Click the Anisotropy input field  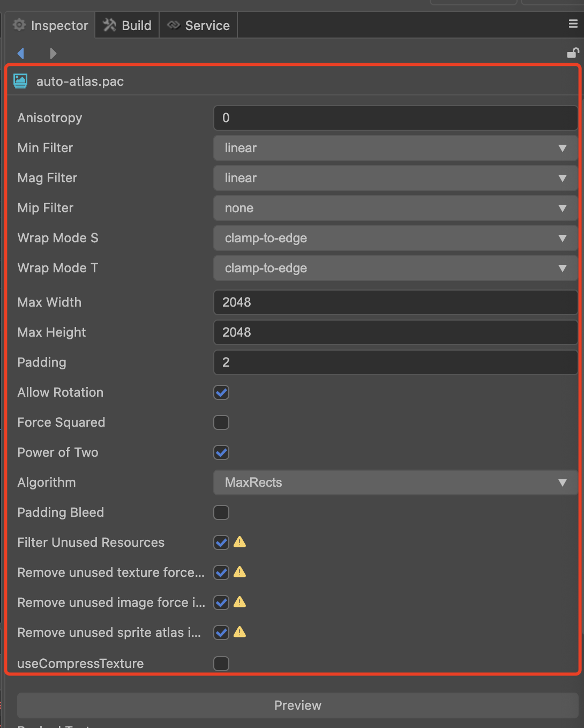click(395, 118)
